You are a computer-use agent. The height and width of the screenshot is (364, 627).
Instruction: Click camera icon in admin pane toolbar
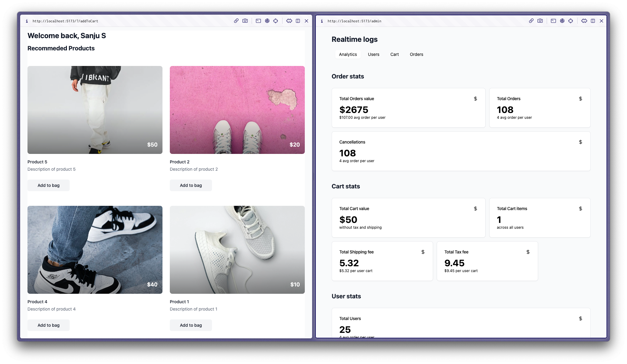click(x=540, y=21)
